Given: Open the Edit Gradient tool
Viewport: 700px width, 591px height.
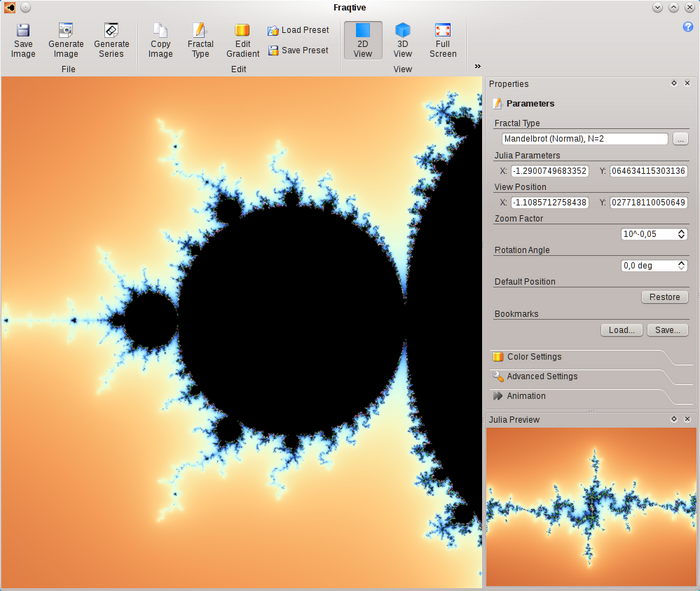Looking at the screenshot, I should click(x=242, y=40).
